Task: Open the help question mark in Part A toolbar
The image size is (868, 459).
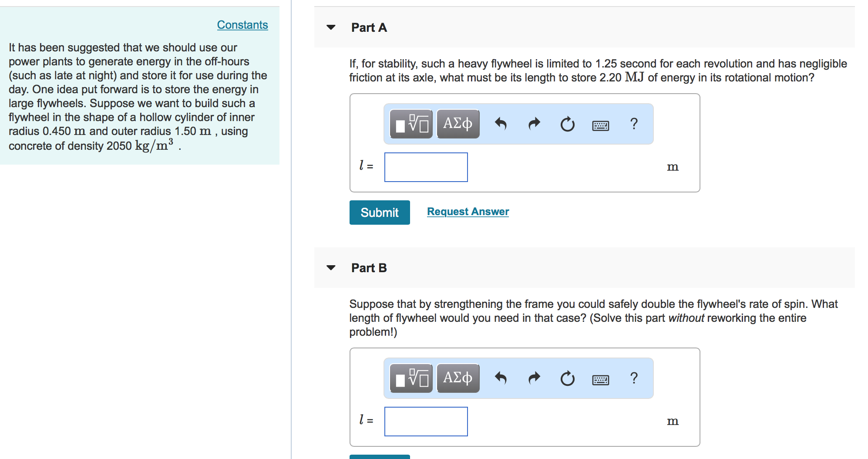Action: [633, 124]
